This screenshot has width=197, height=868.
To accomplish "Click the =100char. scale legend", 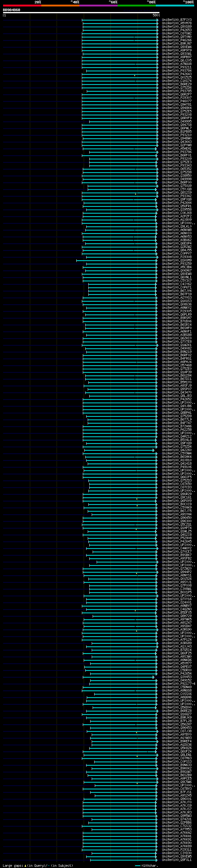I will [x=147, y=866].
